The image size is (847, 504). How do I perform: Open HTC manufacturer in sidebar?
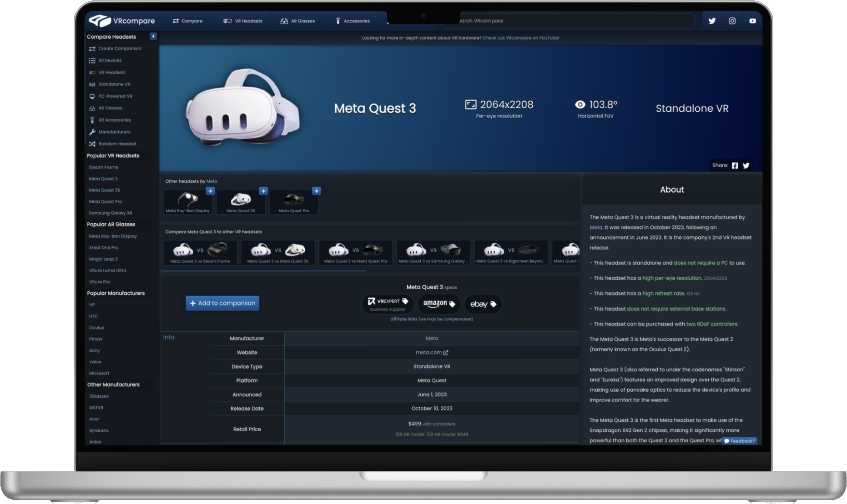[x=93, y=316]
